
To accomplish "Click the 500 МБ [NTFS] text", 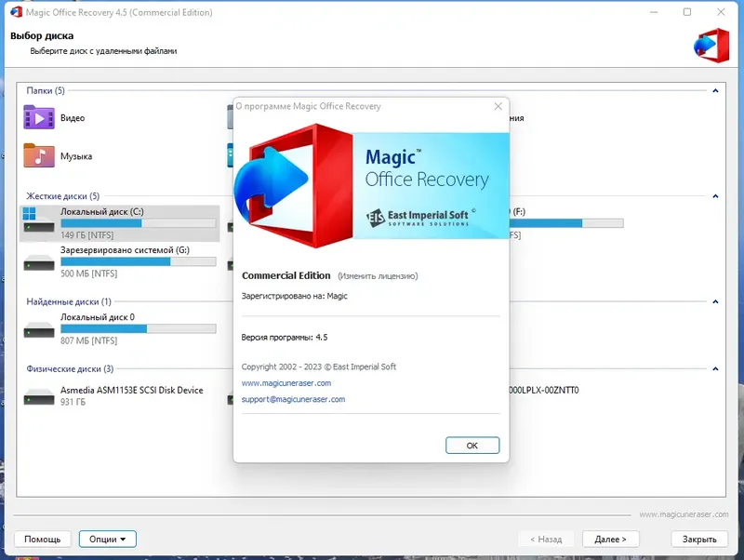I will [88, 273].
